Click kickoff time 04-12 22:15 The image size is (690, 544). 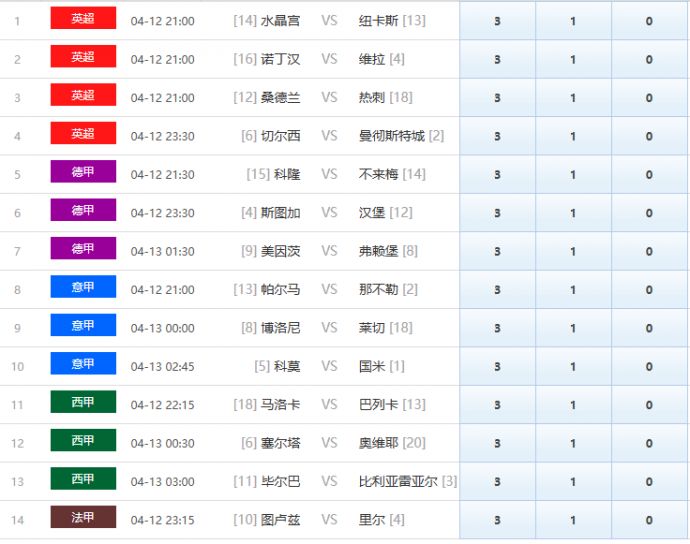tap(162, 405)
